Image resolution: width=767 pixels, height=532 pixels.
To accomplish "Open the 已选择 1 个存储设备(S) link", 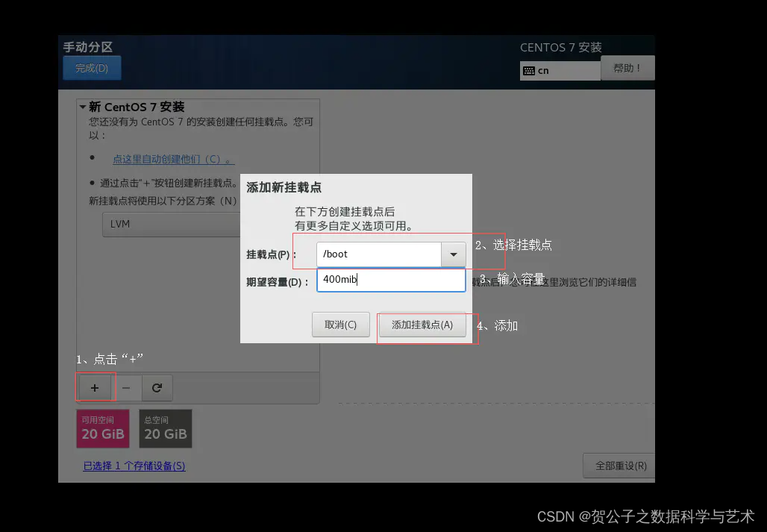I will coord(134,466).
